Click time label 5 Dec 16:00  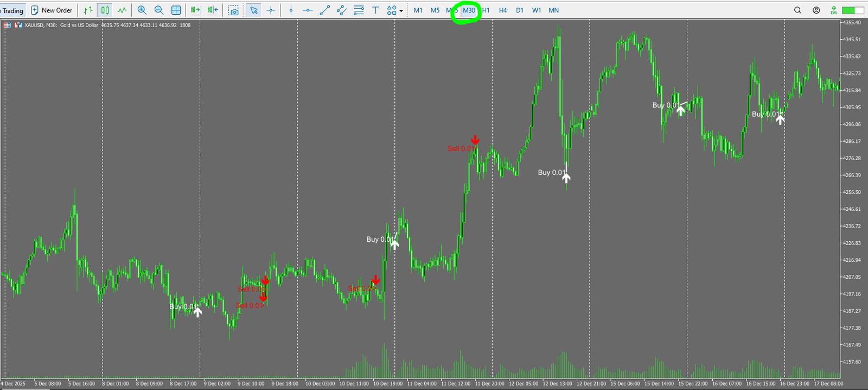82,383
